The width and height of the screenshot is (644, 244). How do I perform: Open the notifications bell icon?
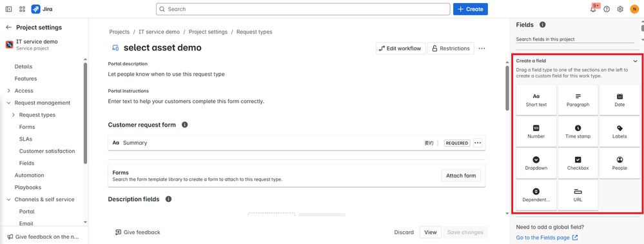(593, 9)
